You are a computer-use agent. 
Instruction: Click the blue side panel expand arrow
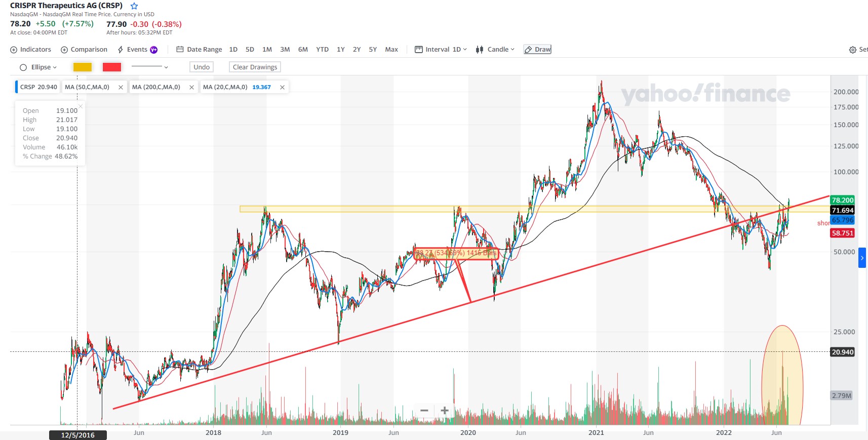(862, 258)
